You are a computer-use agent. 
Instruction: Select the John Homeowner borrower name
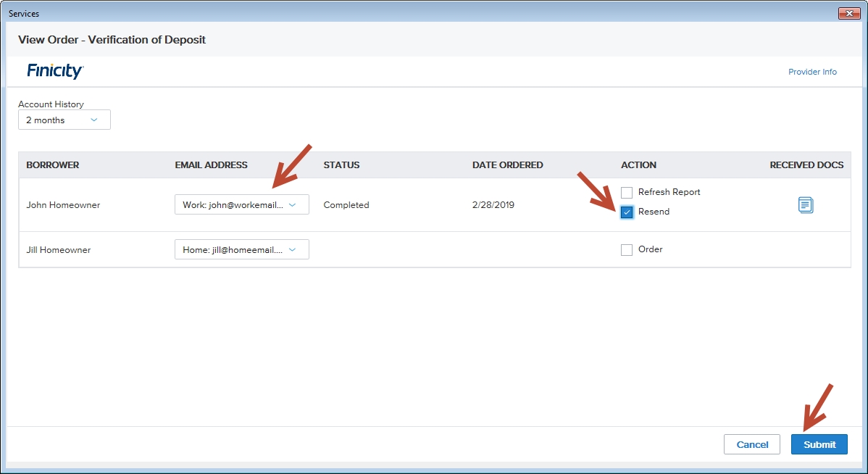[x=63, y=205]
